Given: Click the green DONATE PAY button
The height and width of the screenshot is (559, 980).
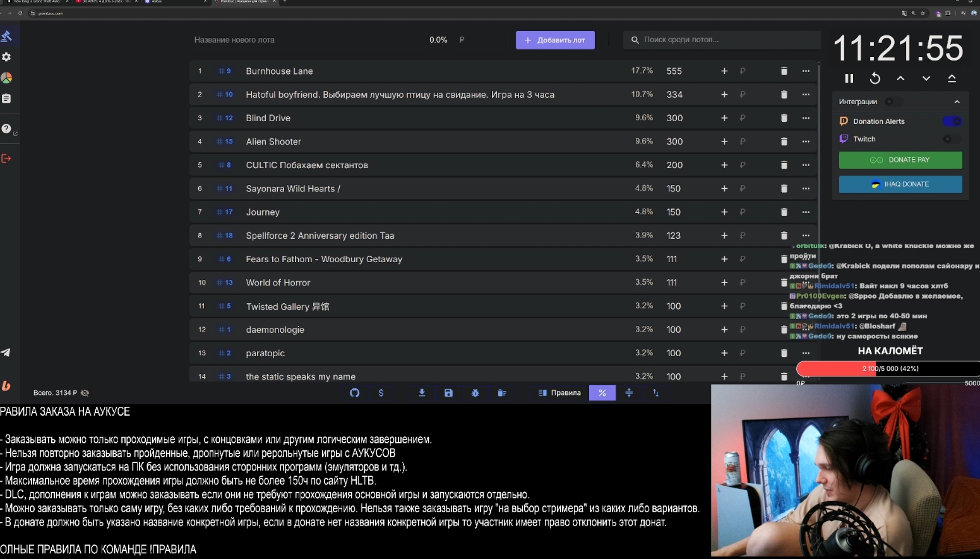Looking at the screenshot, I should click(900, 160).
